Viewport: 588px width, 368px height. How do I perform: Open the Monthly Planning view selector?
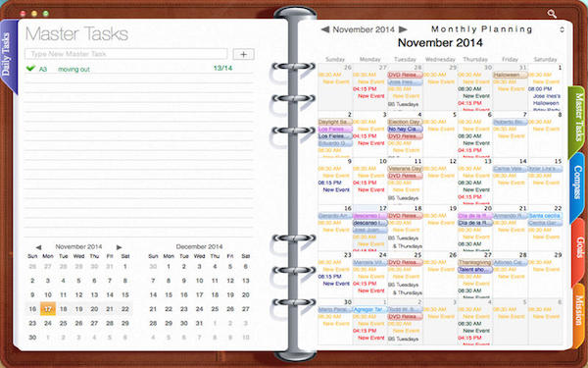[562, 29]
